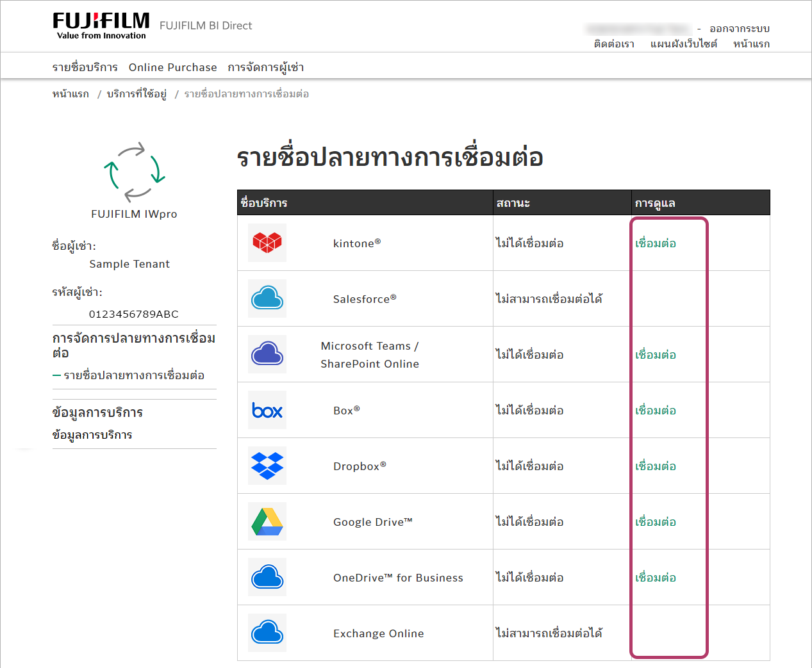Click current breadcrumb รายชื่อปลายทางการเชื่อมต่อ
Screen dimensions: 812x668
click(247, 94)
